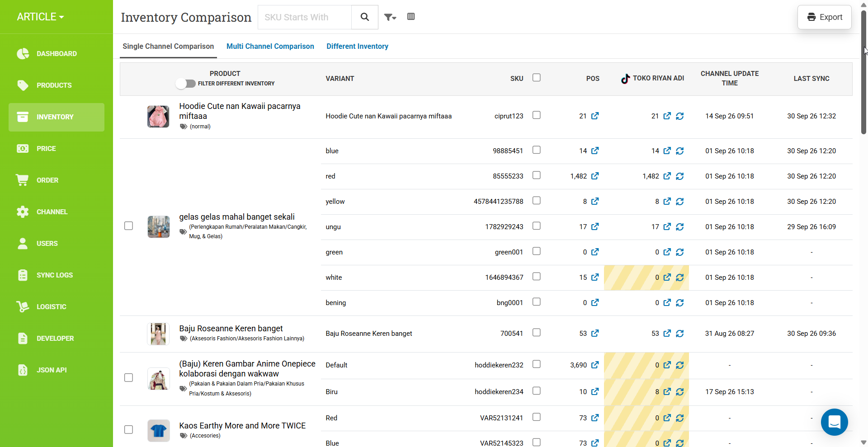Image resolution: width=868 pixels, height=447 pixels.
Task: Toggle Filter Different Inventory switch
Action: point(186,84)
